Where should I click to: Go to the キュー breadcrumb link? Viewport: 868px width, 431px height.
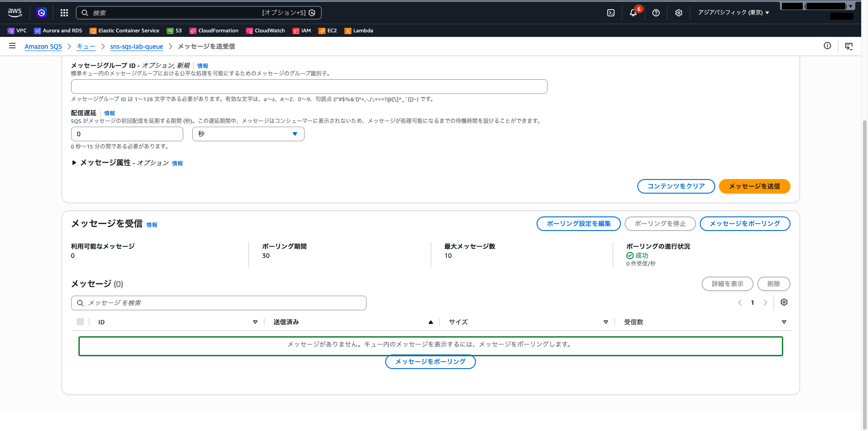point(86,46)
